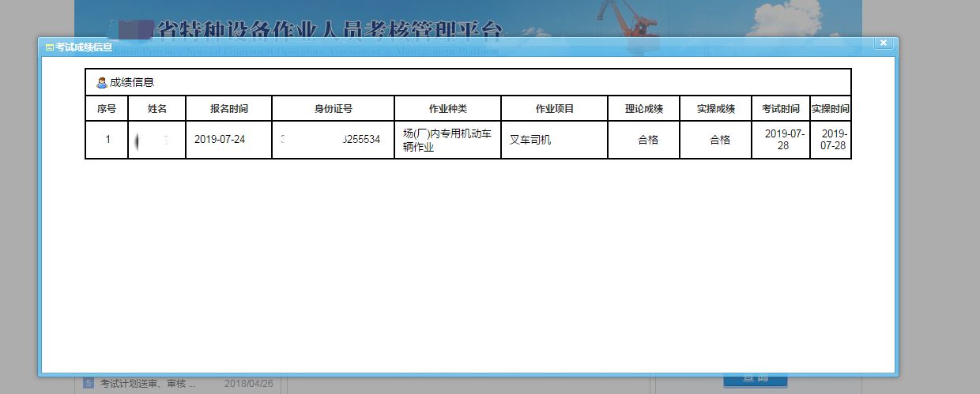Click the 作业种类 column header
The image size is (980, 394).
pyautogui.click(x=448, y=109)
